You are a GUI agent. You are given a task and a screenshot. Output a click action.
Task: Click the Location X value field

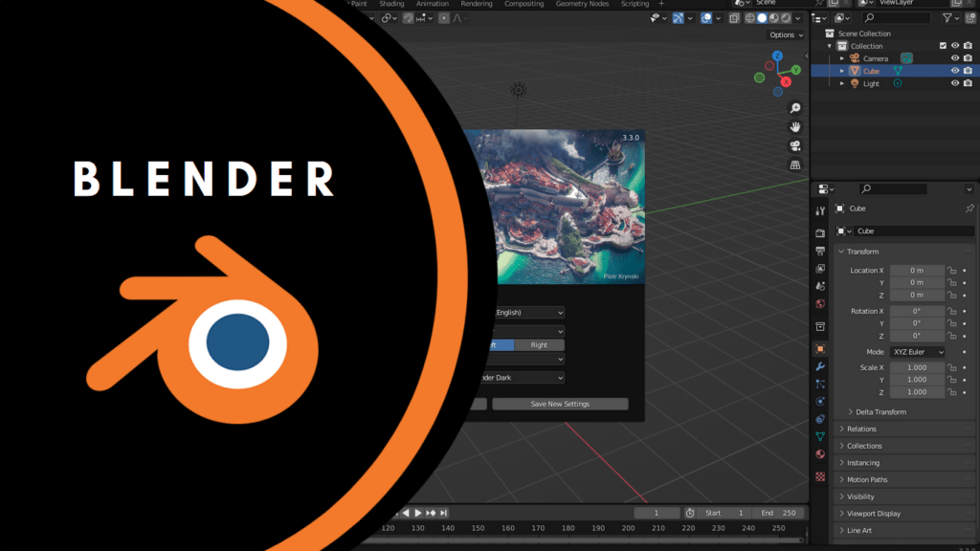(x=917, y=271)
